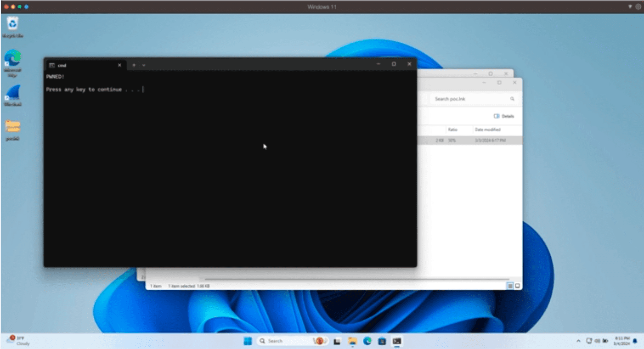Screen dimensions: 644x349
Task: Sort by the Date modified column header
Action: pyautogui.click(x=488, y=129)
